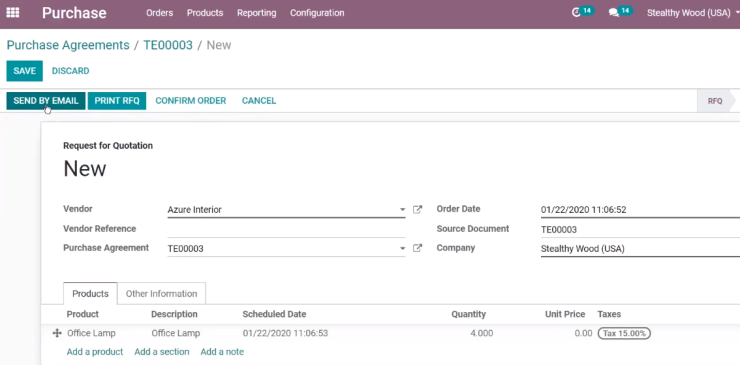Click the Tax 15.00% tag

click(624, 333)
